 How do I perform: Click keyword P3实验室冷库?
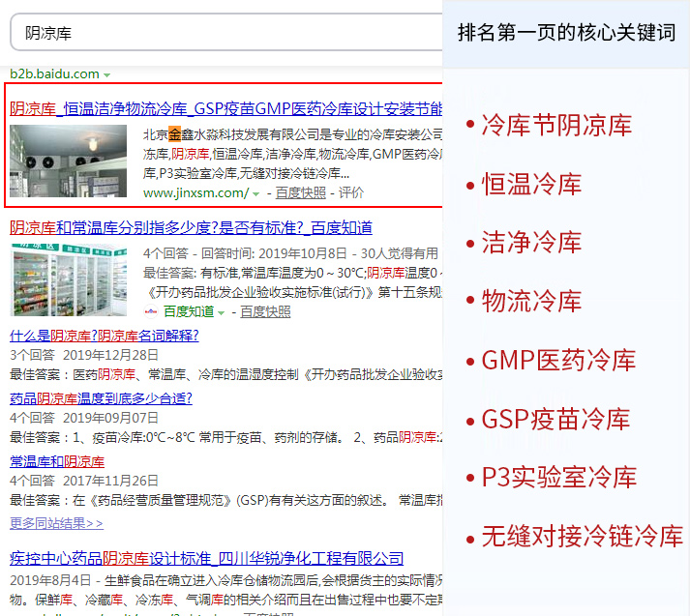coord(559,478)
